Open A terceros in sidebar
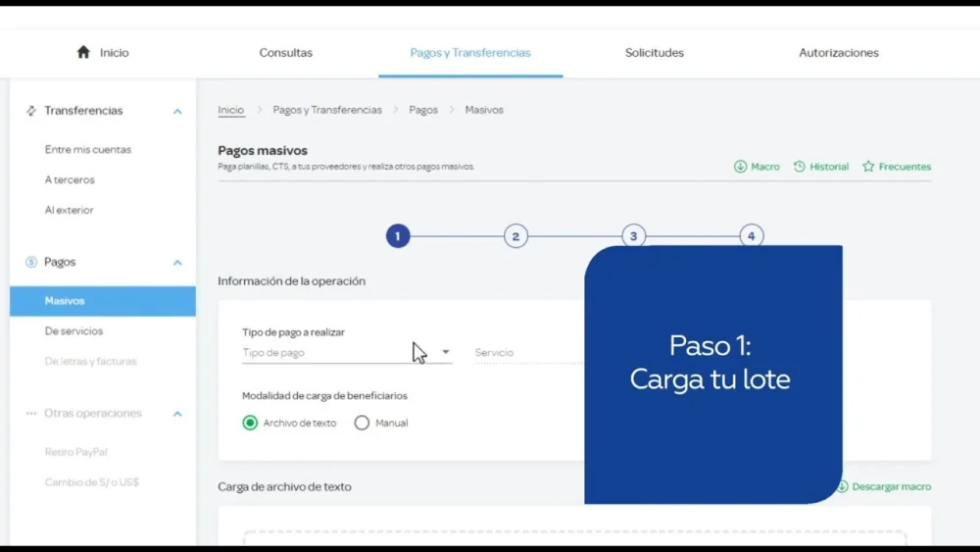The image size is (980, 552). click(x=70, y=179)
